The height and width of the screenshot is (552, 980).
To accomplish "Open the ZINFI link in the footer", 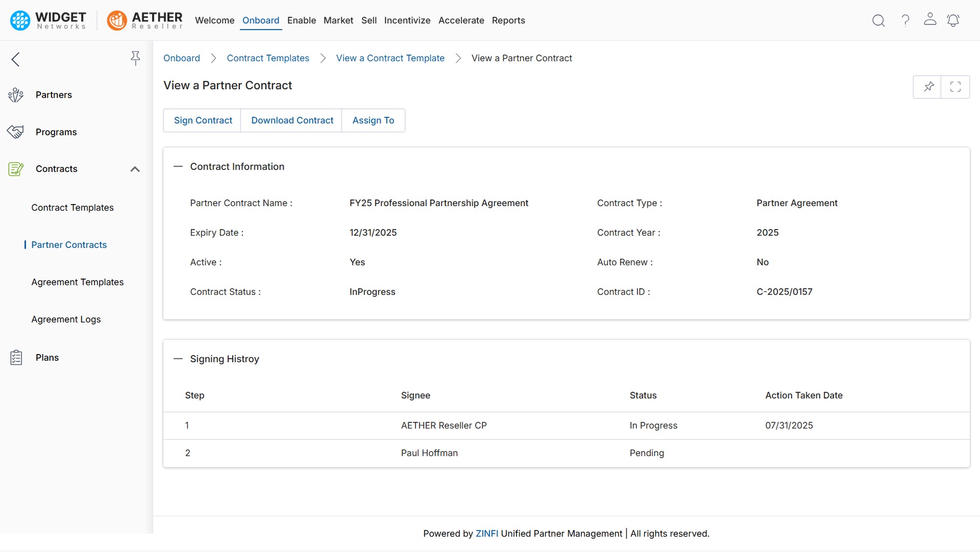I will (x=486, y=534).
